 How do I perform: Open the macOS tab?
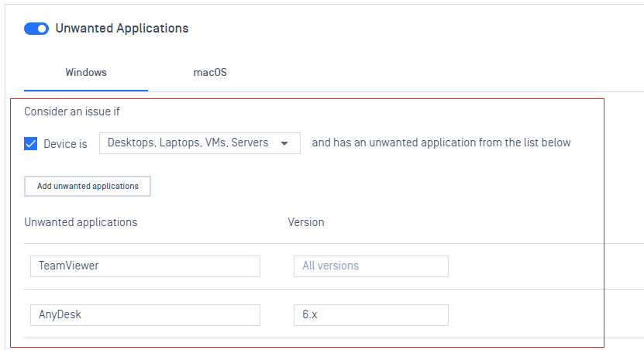210,72
